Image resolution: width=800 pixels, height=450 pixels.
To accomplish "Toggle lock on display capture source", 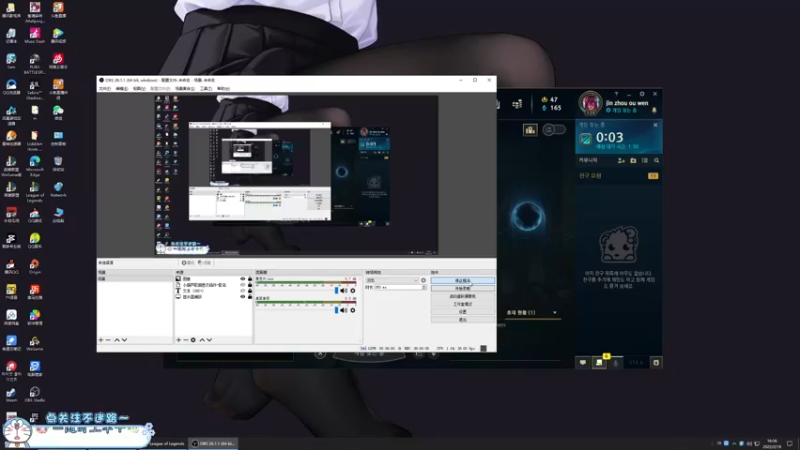I will [x=250, y=296].
